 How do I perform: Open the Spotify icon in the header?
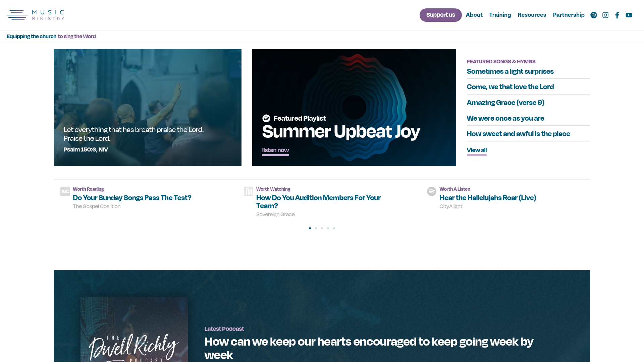(x=593, y=15)
